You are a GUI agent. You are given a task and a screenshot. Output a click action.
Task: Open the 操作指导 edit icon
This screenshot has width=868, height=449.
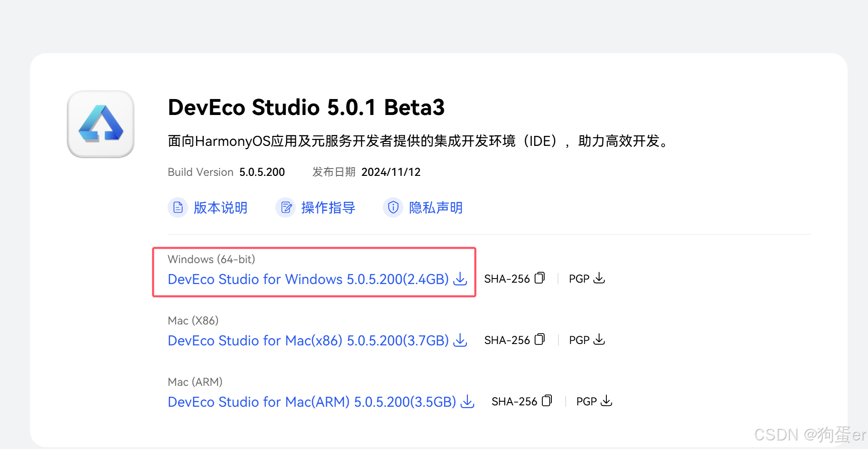(x=286, y=208)
